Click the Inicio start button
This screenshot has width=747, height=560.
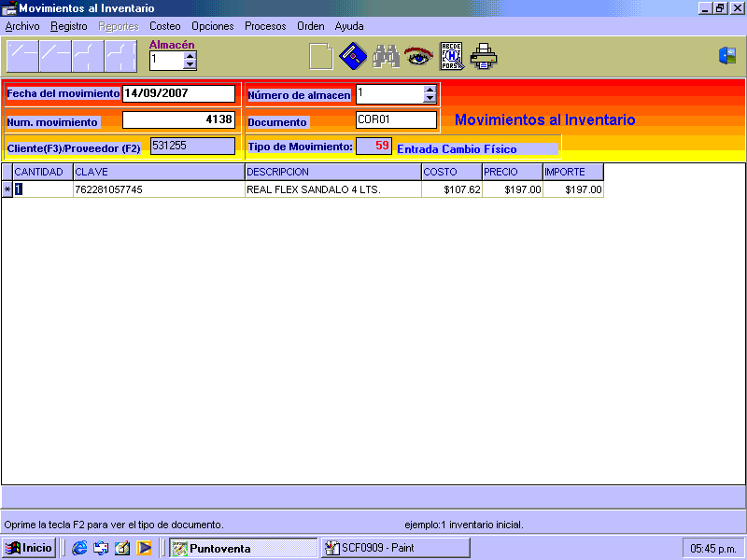29,548
